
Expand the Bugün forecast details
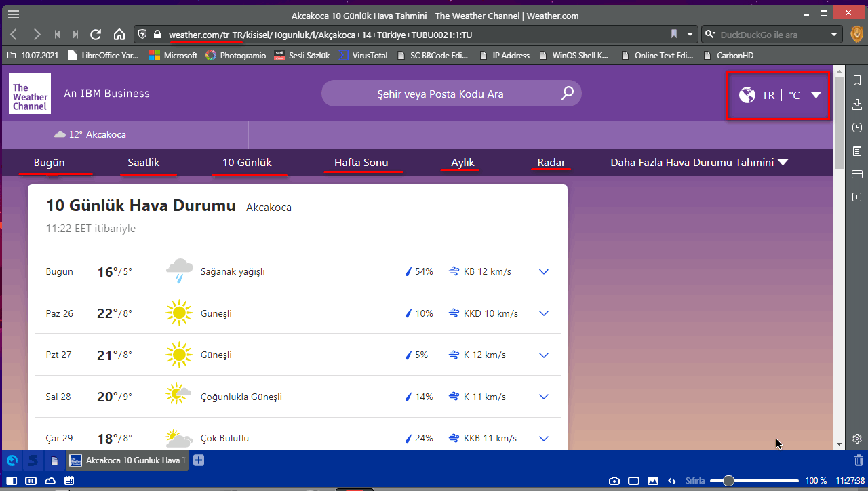tap(543, 272)
